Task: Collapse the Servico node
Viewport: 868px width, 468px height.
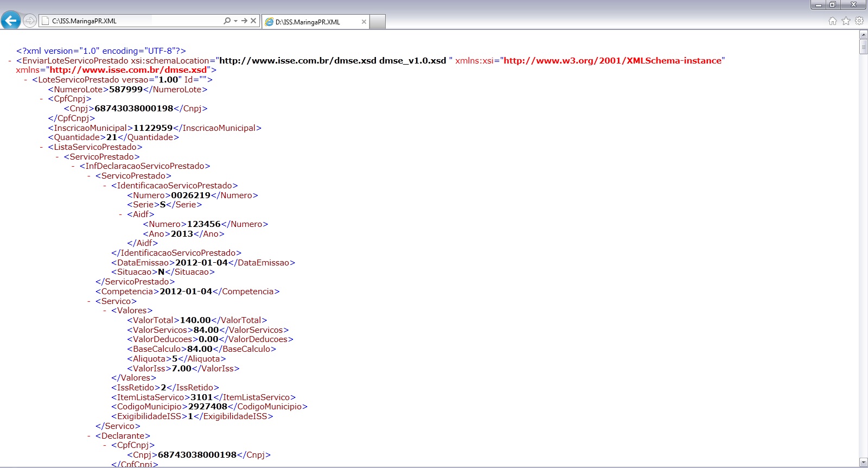Action: (x=89, y=301)
